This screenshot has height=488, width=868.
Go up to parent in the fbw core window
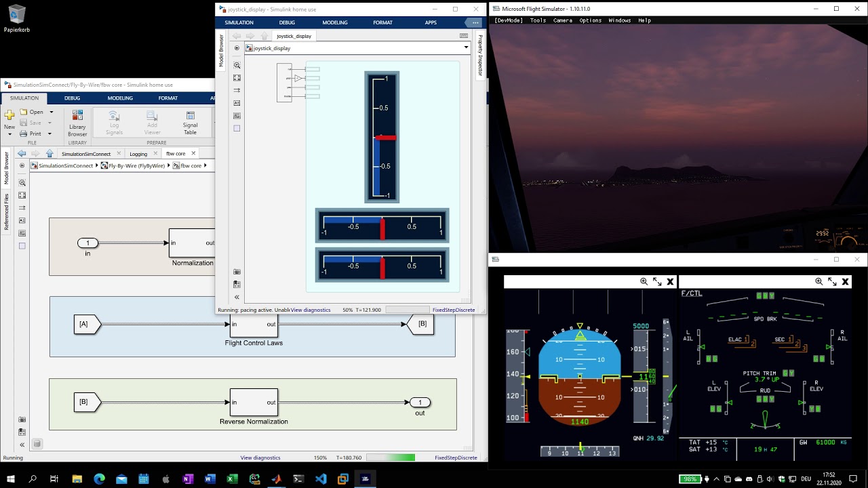[x=50, y=154]
